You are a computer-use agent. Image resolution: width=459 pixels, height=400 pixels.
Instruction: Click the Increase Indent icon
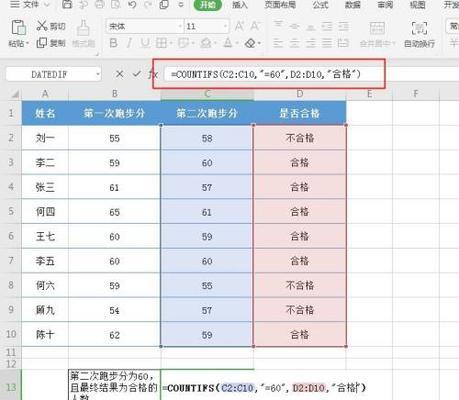pyautogui.click(x=343, y=26)
